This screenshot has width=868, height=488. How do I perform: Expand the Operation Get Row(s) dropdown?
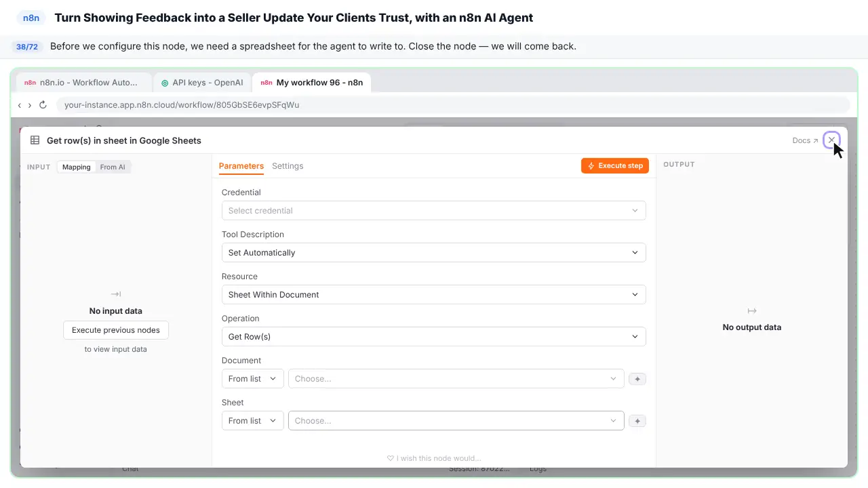tap(434, 337)
